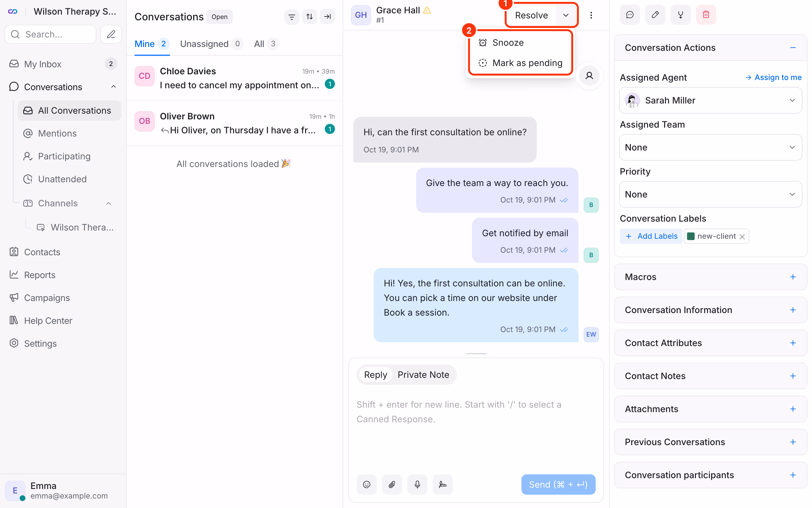Click the message signature icon
Viewport: 812px width, 508px height.
(x=442, y=484)
